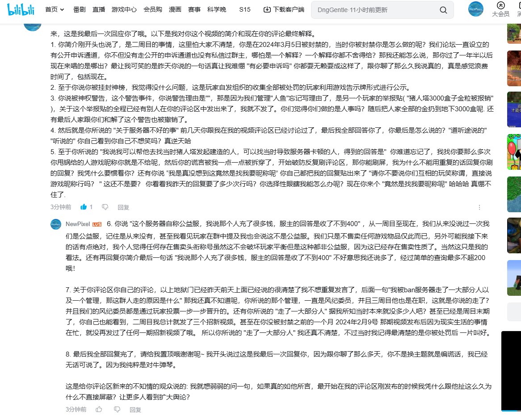Image resolution: width=521 pixels, height=420 pixels.
Task: Open the more options dots on the first comment
Action: 479,207
